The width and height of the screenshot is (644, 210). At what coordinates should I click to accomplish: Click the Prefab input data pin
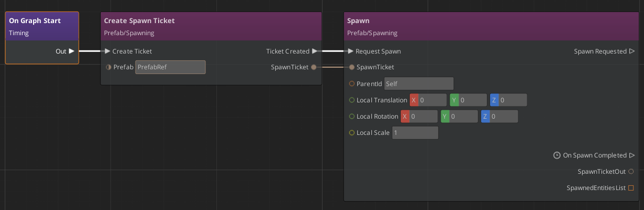[x=108, y=67]
